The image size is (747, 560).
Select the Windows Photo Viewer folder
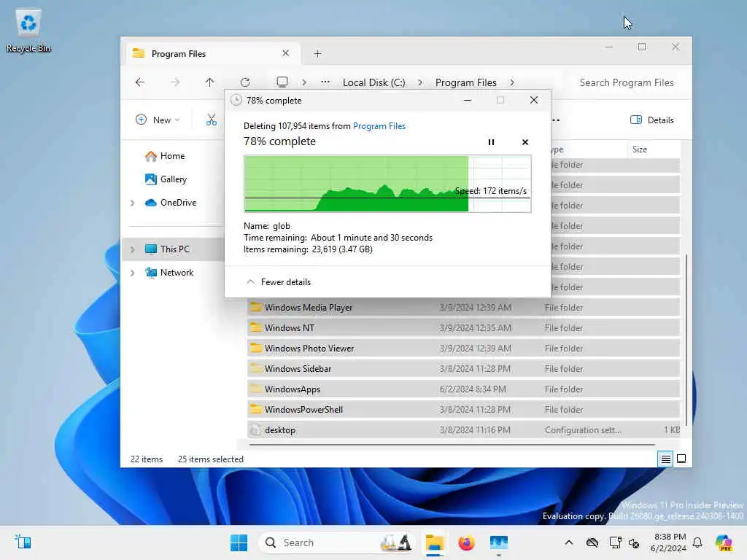pos(463,349)
